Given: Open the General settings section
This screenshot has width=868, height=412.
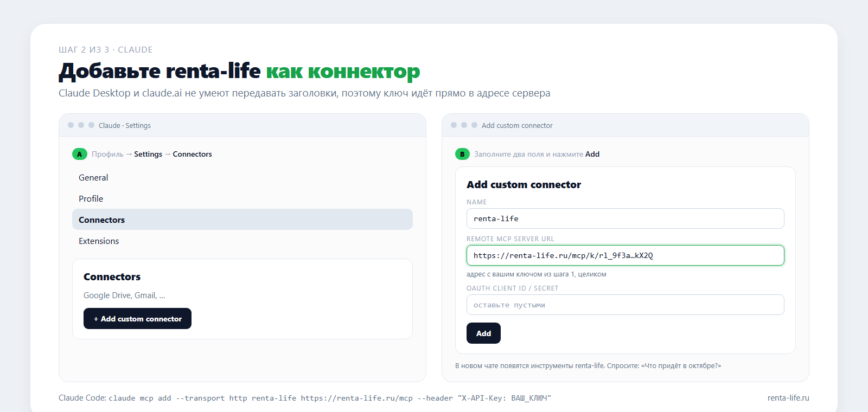Looking at the screenshot, I should coord(242,178).
